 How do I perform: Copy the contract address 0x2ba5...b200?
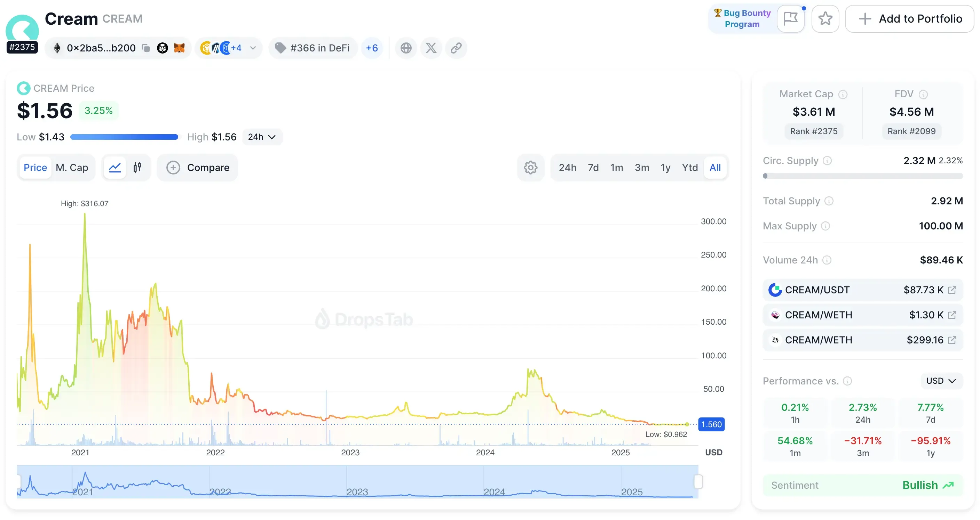146,48
